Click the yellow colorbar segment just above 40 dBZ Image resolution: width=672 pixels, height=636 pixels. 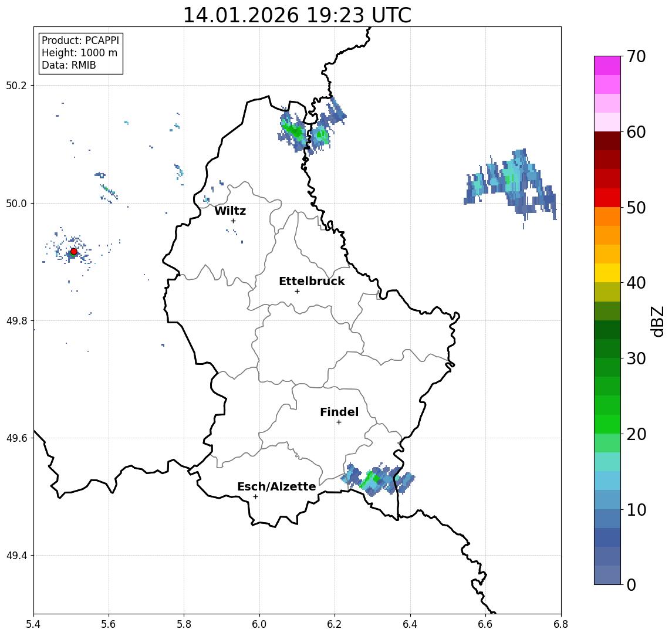click(x=607, y=273)
